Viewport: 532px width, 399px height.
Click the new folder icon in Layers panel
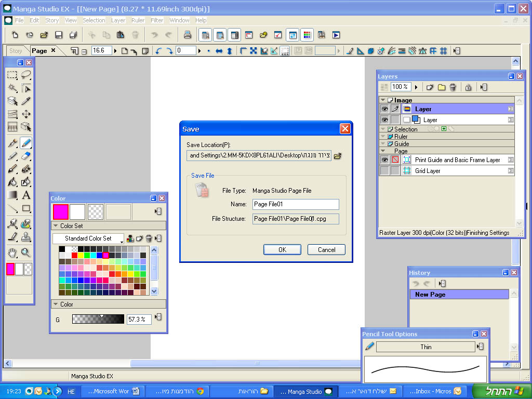click(x=442, y=87)
